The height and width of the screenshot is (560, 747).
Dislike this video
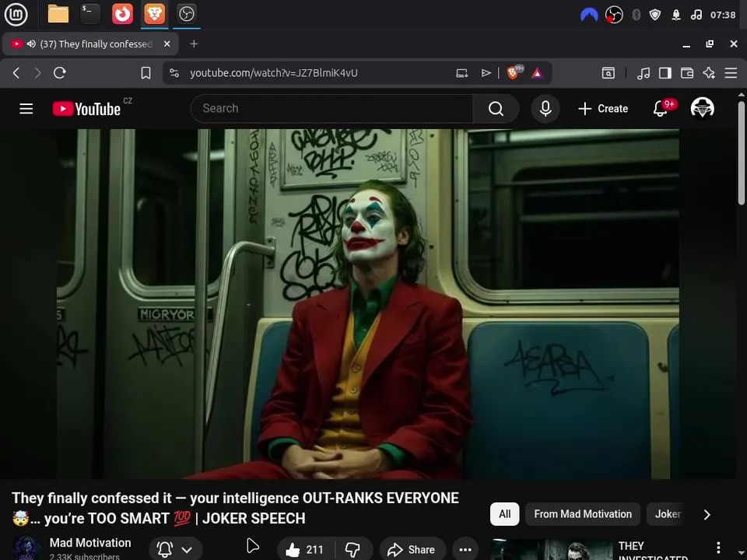[x=353, y=550]
